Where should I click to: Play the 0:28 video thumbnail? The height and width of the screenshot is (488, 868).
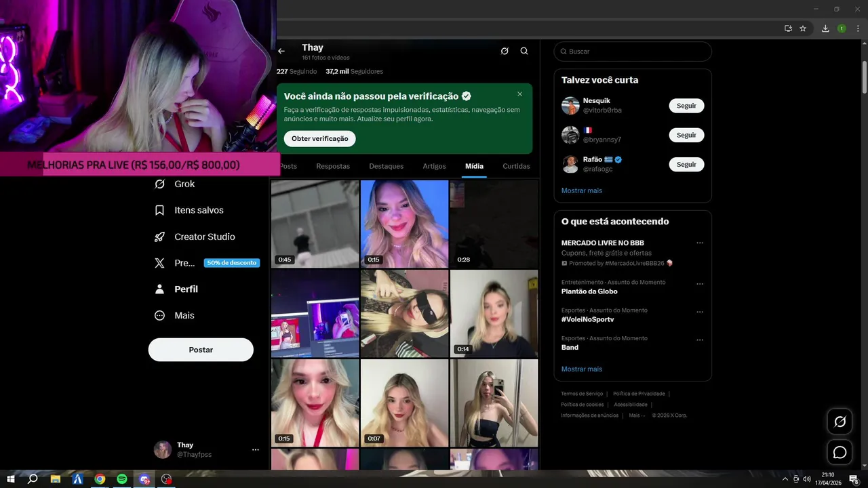pos(494,224)
